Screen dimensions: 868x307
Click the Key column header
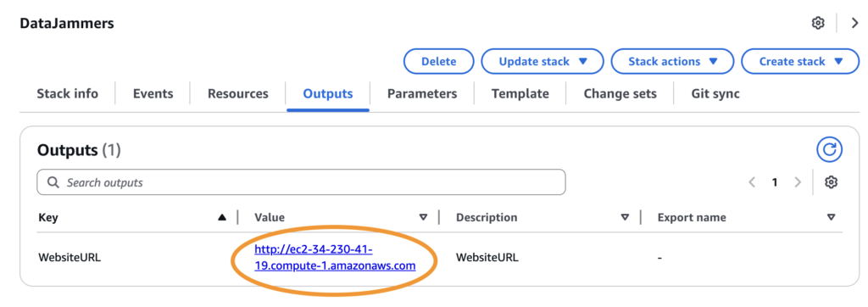coord(48,218)
